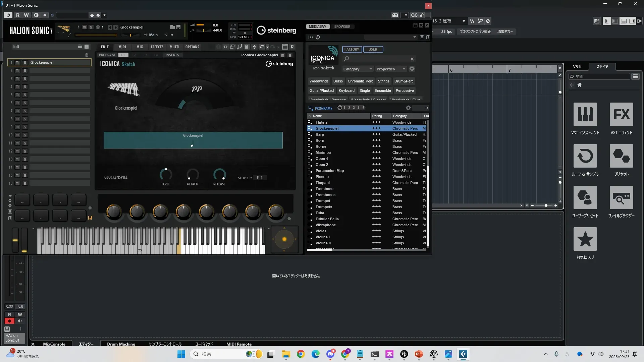
Task: Filter by the Woodwinds tag
Action: [x=319, y=81]
